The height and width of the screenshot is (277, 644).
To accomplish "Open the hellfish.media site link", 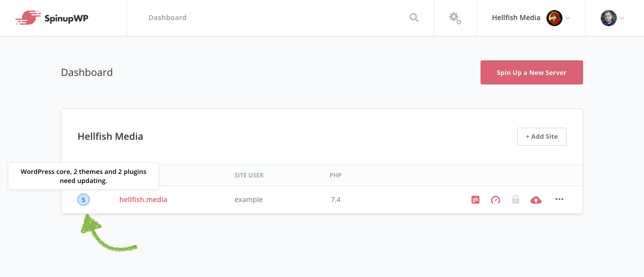I will (x=143, y=200).
